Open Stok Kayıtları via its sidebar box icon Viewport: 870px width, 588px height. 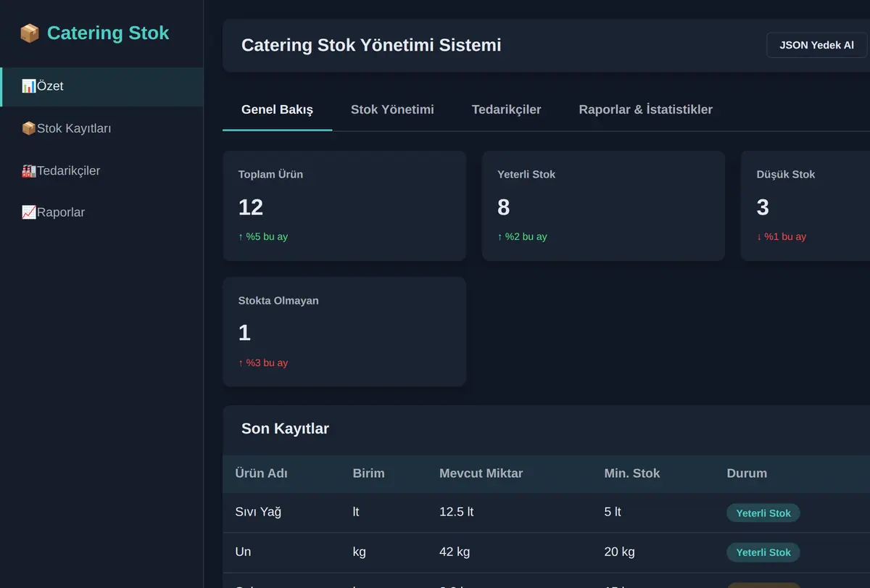[29, 128]
